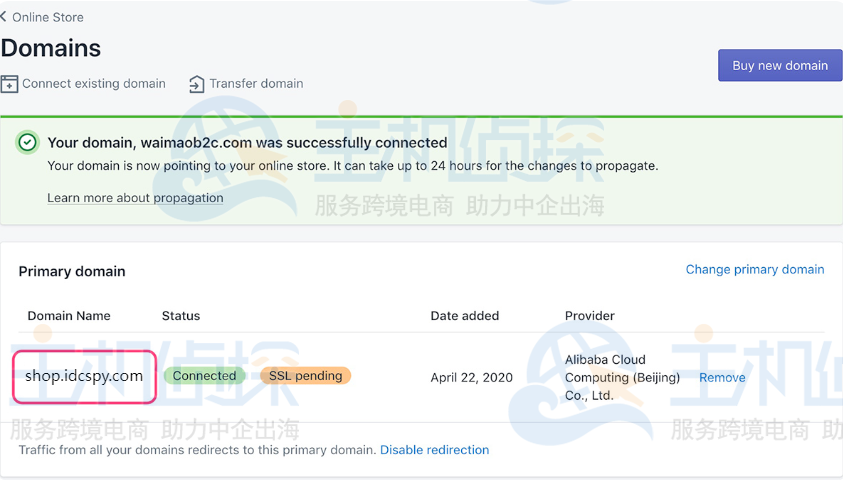Screen dimensions: 843x480
Task: Remove the shop.idcspy.com domain
Action: click(722, 378)
